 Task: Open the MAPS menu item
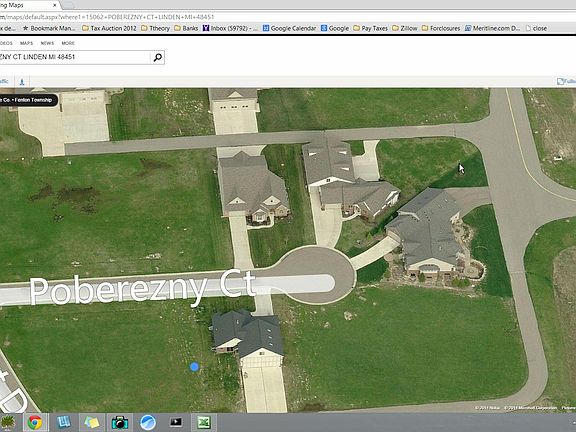(x=26, y=43)
